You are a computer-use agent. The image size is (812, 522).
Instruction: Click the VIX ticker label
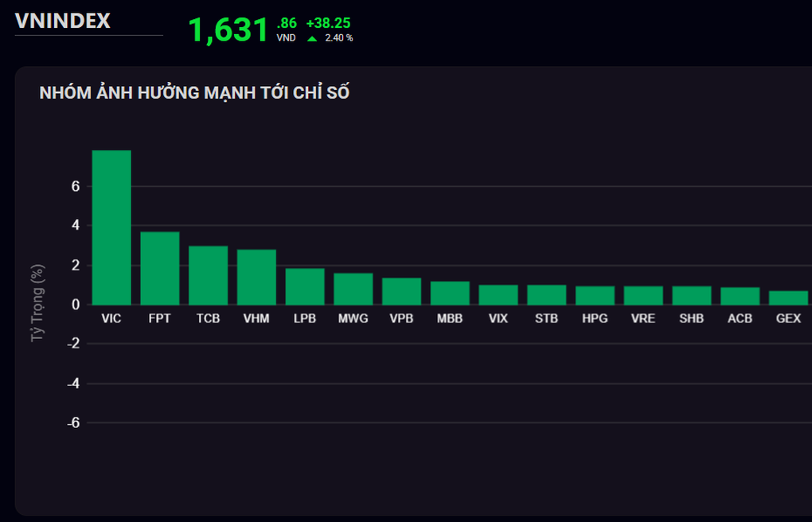[x=498, y=317]
